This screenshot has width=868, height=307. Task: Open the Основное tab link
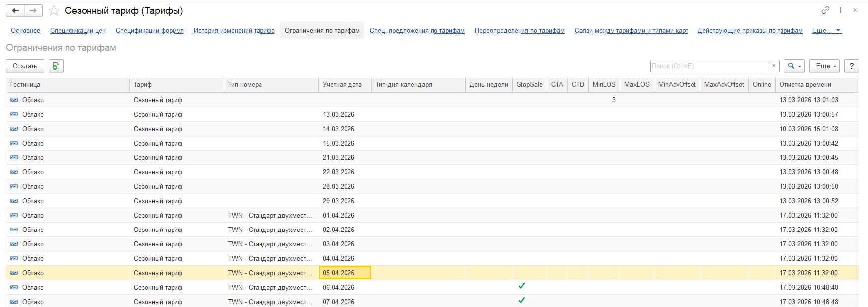coord(25,30)
